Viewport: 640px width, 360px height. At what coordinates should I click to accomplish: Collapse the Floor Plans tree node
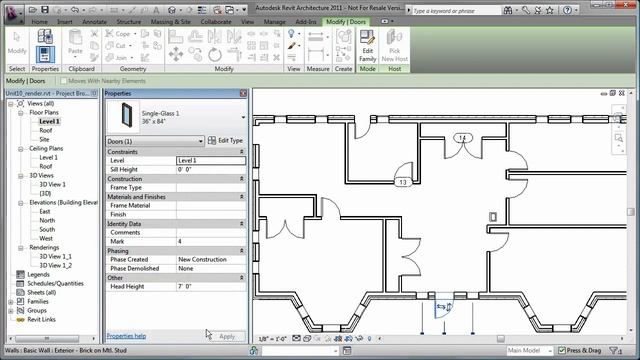tap(21, 113)
